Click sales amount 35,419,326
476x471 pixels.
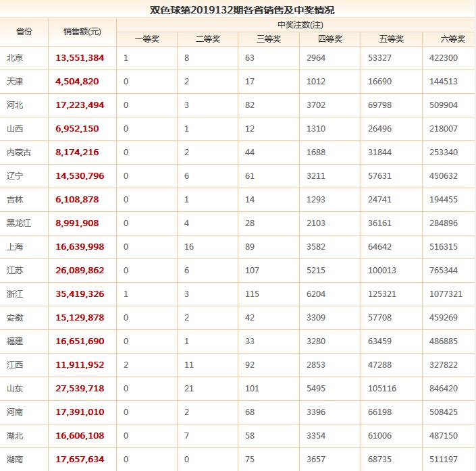pyautogui.click(x=80, y=294)
